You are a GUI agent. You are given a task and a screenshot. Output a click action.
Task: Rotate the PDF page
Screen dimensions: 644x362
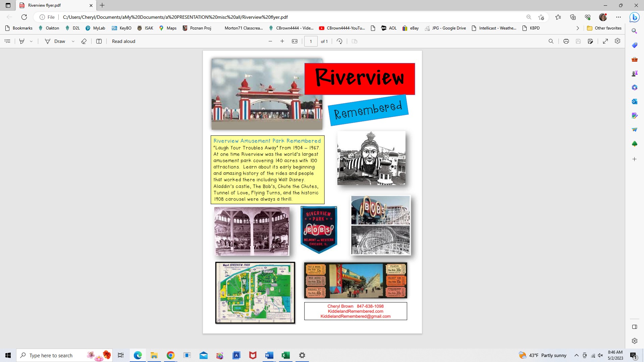339,41
